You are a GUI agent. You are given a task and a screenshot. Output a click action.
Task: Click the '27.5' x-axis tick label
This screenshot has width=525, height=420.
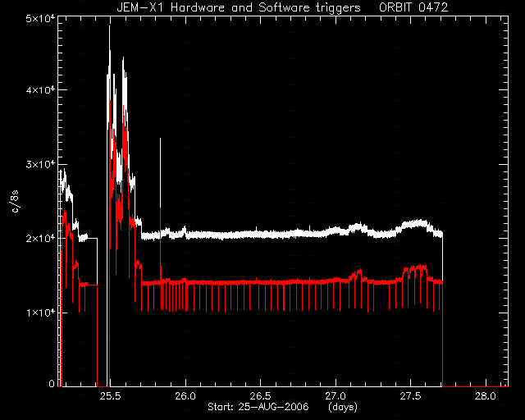pos(410,396)
